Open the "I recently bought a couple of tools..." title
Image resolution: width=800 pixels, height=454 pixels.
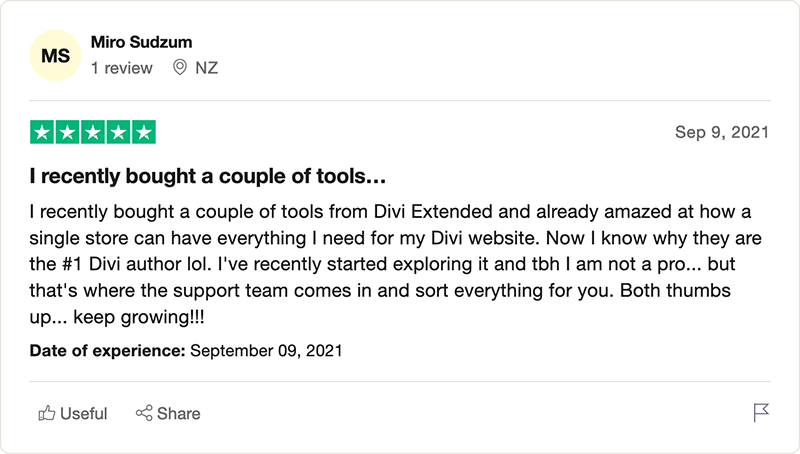(208, 176)
